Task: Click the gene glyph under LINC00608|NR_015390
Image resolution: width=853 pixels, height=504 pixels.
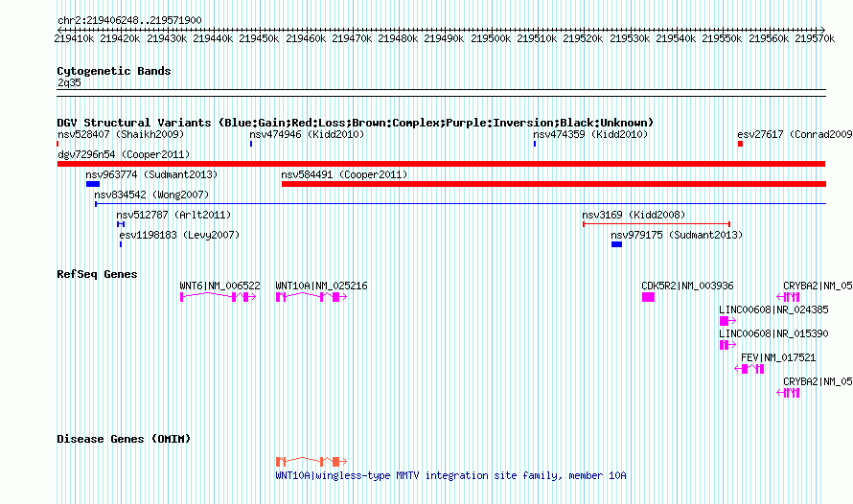Action: pyautogui.click(x=727, y=345)
